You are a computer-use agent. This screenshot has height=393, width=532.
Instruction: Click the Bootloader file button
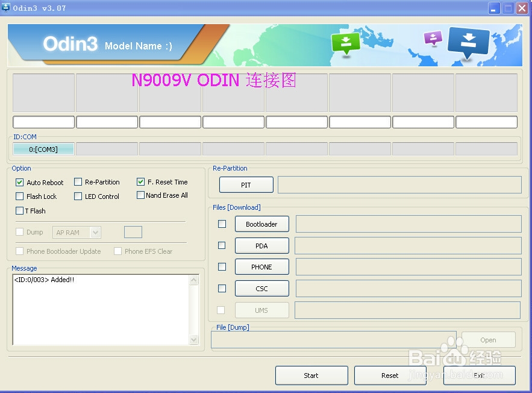(x=261, y=224)
